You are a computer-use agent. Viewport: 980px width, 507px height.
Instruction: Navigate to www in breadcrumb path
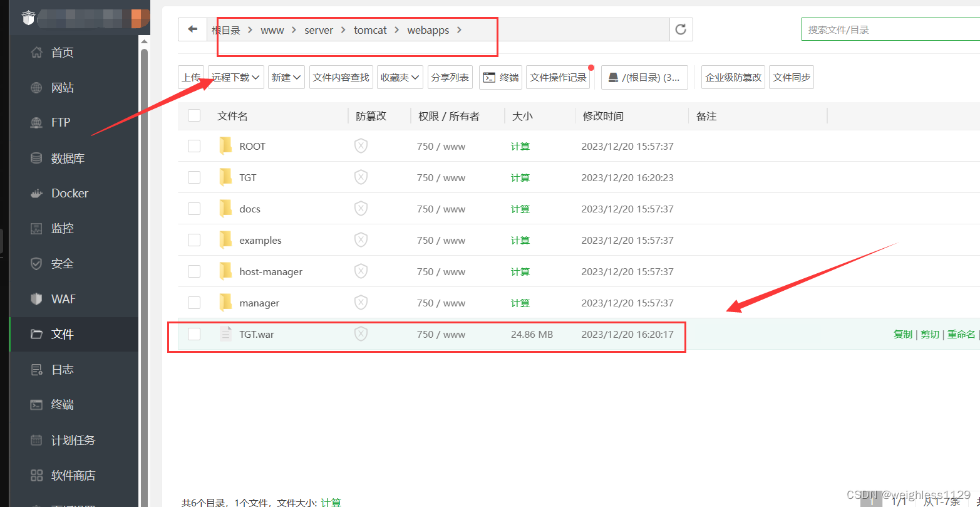tap(272, 29)
